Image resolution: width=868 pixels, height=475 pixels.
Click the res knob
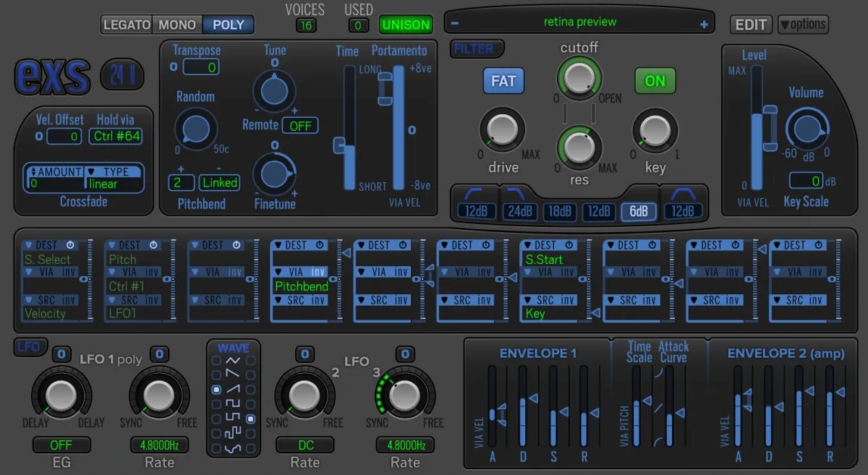pos(579,147)
